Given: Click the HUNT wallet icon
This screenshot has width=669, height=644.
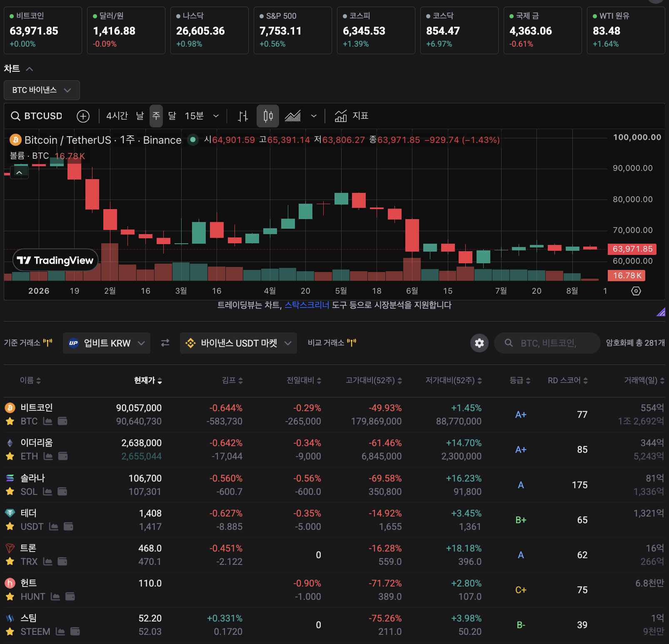Looking at the screenshot, I should (x=70, y=597).
